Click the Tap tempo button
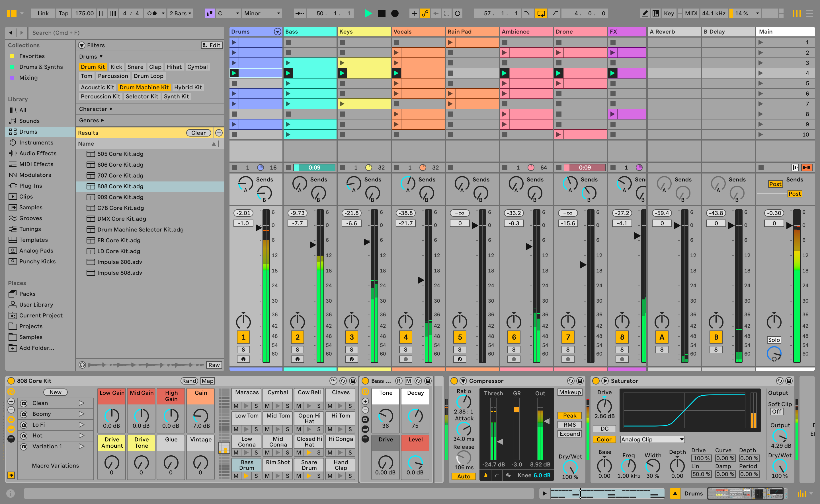Viewport: 820px width, 504px height. point(63,13)
